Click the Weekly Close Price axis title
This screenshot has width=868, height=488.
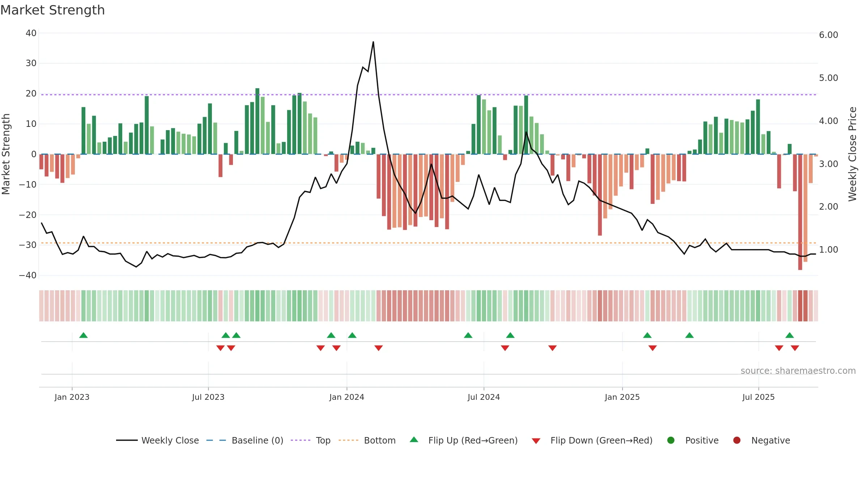(x=852, y=154)
